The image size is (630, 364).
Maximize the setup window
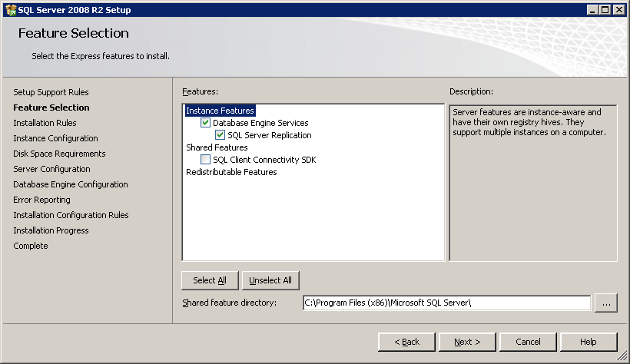pyautogui.click(x=605, y=10)
